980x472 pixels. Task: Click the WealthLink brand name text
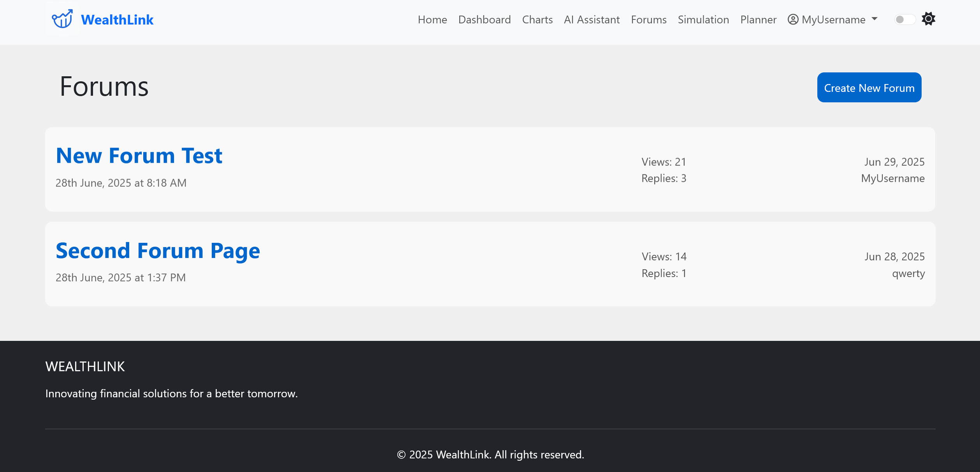117,20
